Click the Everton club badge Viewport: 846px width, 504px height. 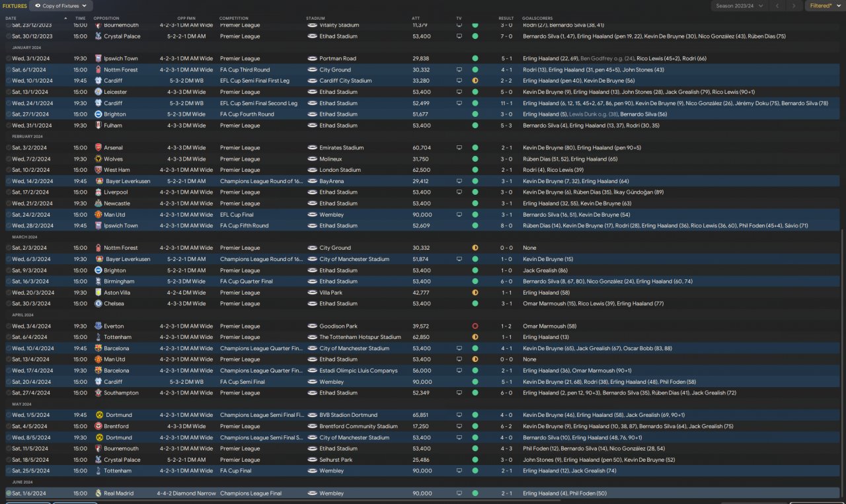click(98, 326)
